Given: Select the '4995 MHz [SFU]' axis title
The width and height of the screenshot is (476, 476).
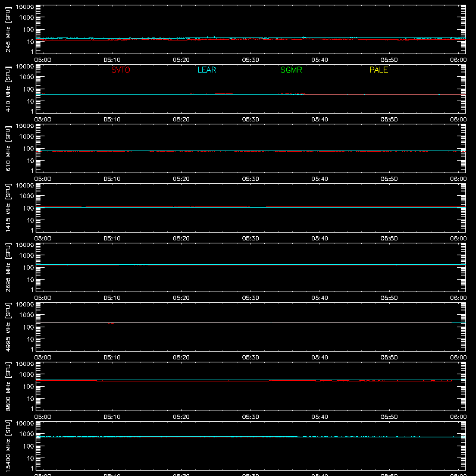Looking at the screenshot, I should [8, 327].
